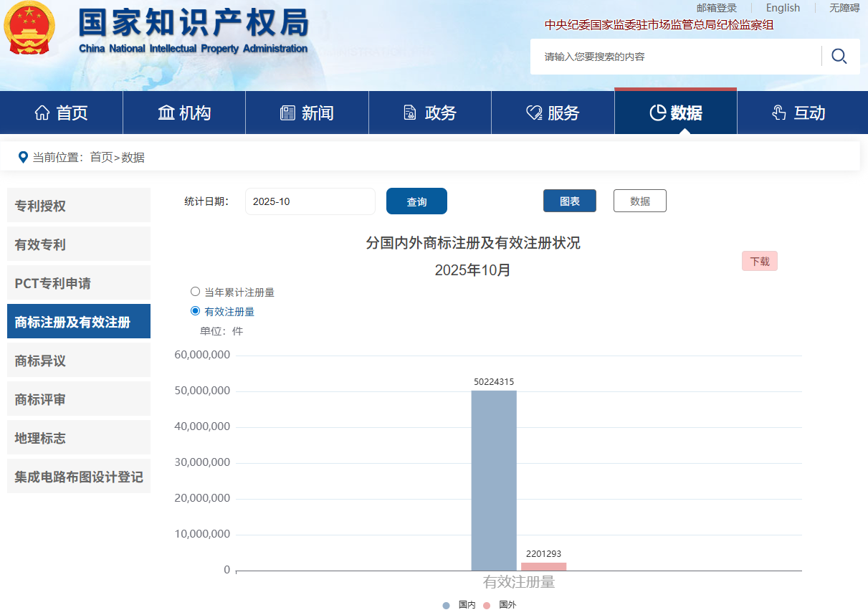
Task: Select the 当年累计注册量 radio button
Action: coord(195,292)
